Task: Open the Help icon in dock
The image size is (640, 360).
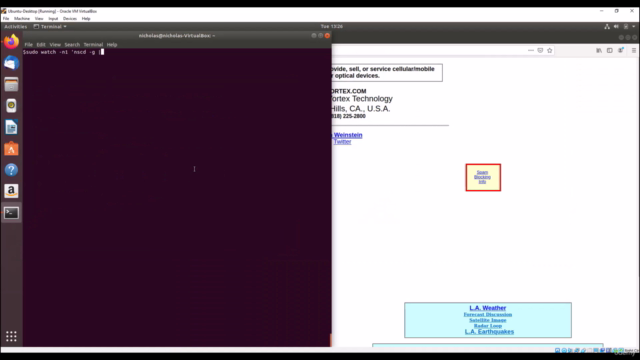Action: [11, 170]
